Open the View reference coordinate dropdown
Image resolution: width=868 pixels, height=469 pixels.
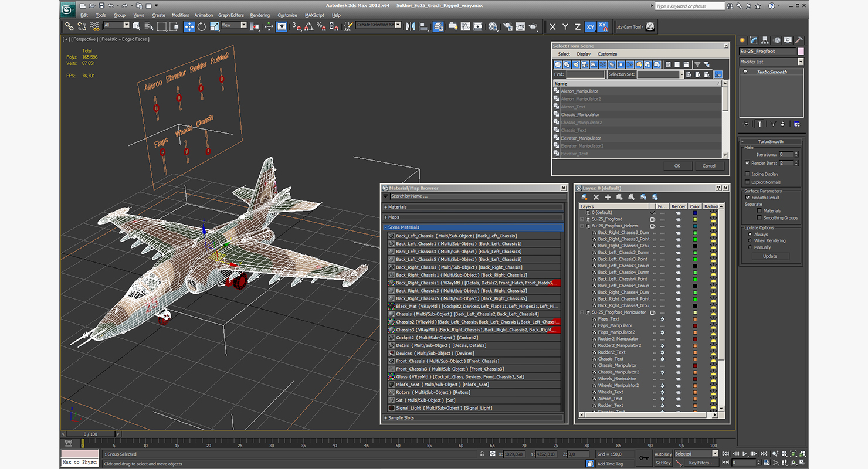244,25
